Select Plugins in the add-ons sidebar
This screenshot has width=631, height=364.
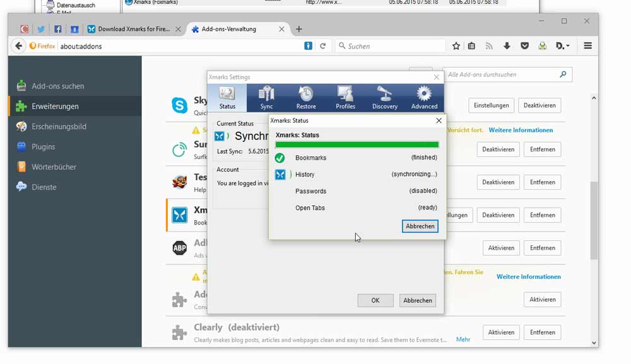(x=44, y=147)
